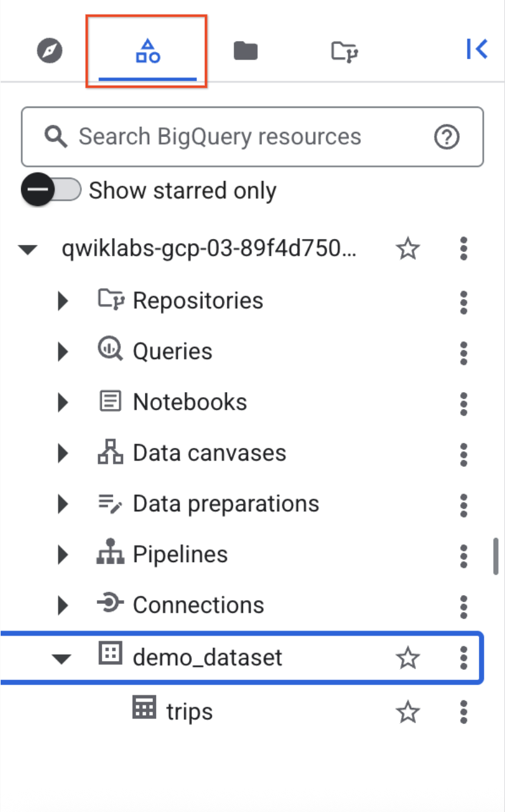Image resolution: width=505 pixels, height=812 pixels.
Task: Expand the Connections section
Action: coord(63,605)
